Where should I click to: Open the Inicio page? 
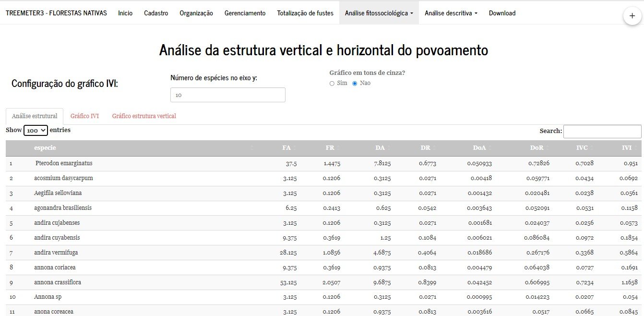pos(125,13)
